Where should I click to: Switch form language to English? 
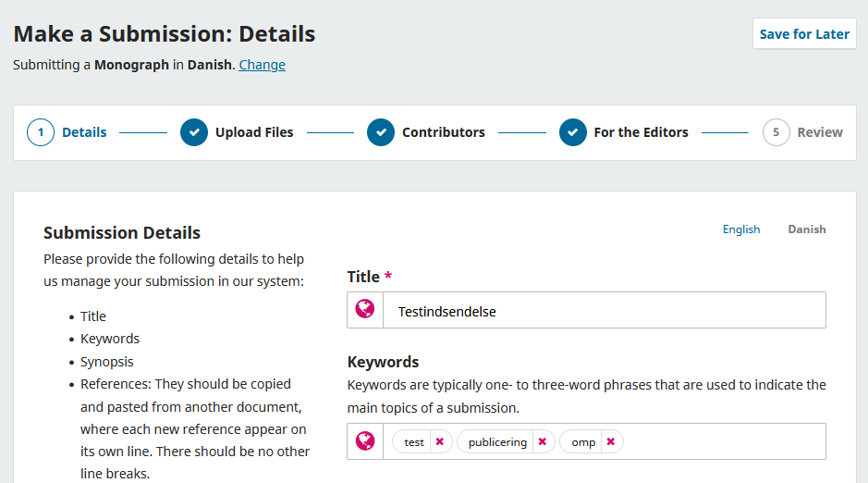[x=740, y=229]
